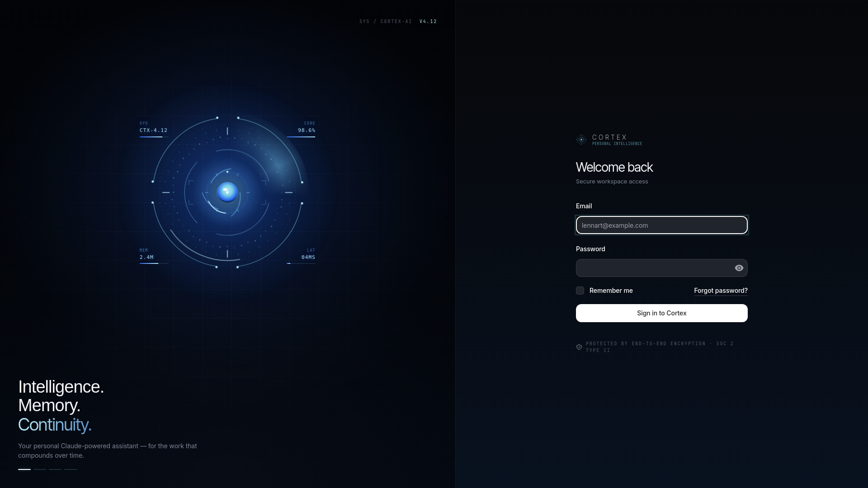Image resolution: width=868 pixels, height=488 pixels.
Task: Click the Email field label
Action: 584,206
